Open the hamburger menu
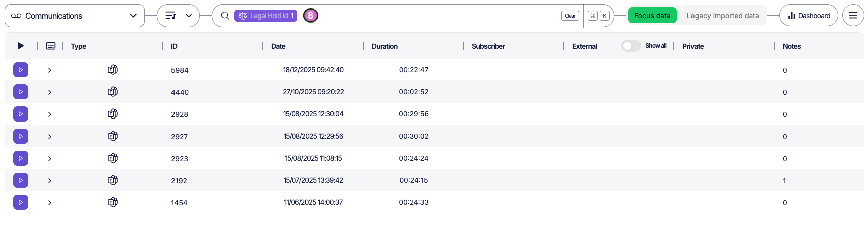The height and width of the screenshot is (236, 868). coord(853,16)
